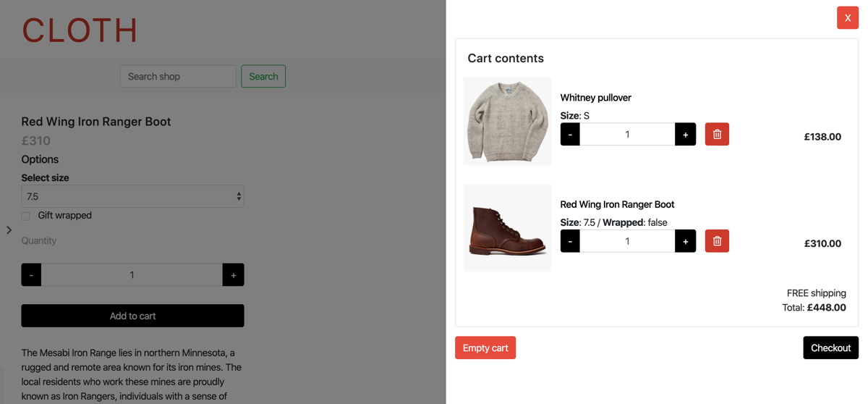Remove Red Wing Iron Ranger Boot via trash icon

pos(717,241)
